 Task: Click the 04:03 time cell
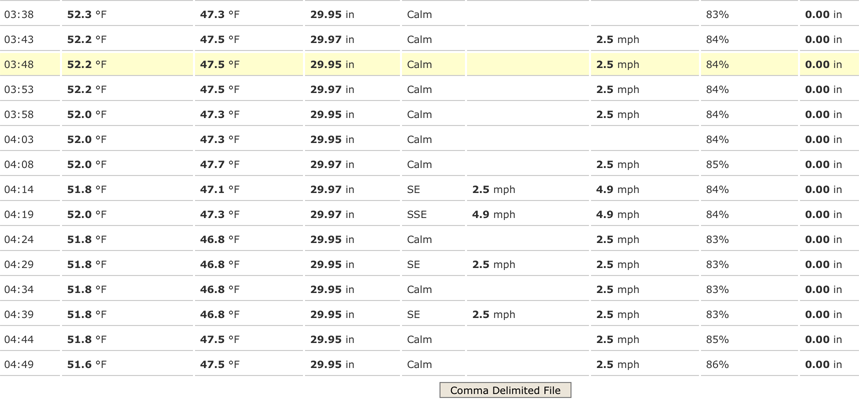pos(19,140)
